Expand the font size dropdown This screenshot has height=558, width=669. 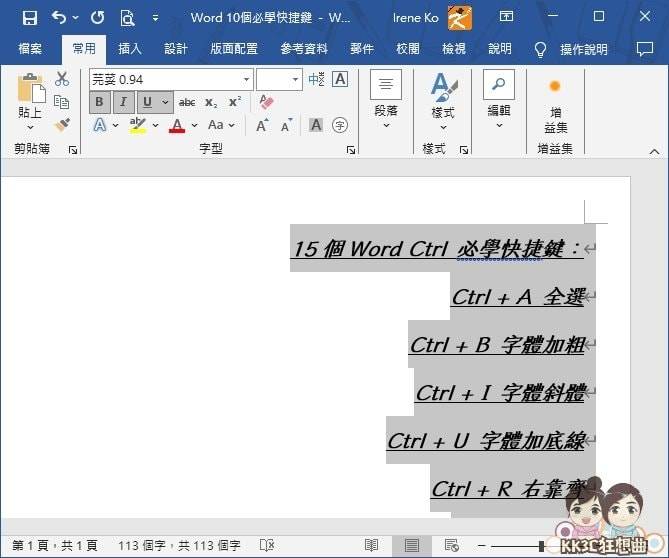295,80
